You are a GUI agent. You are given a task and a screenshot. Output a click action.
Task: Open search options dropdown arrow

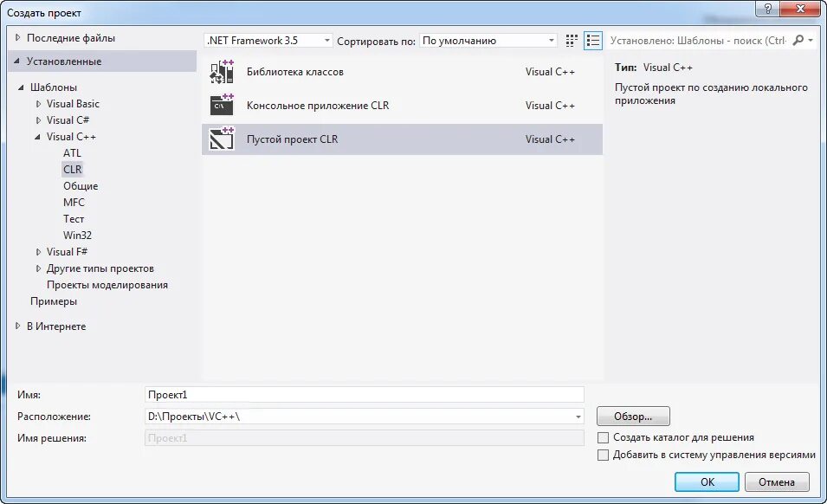click(811, 40)
